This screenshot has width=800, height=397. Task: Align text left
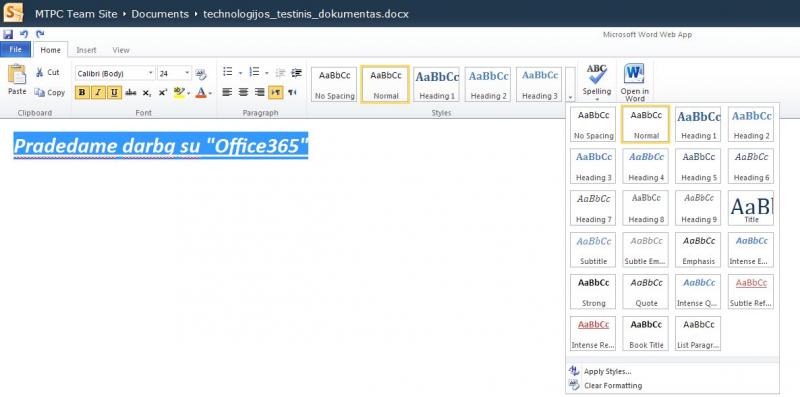pos(227,92)
